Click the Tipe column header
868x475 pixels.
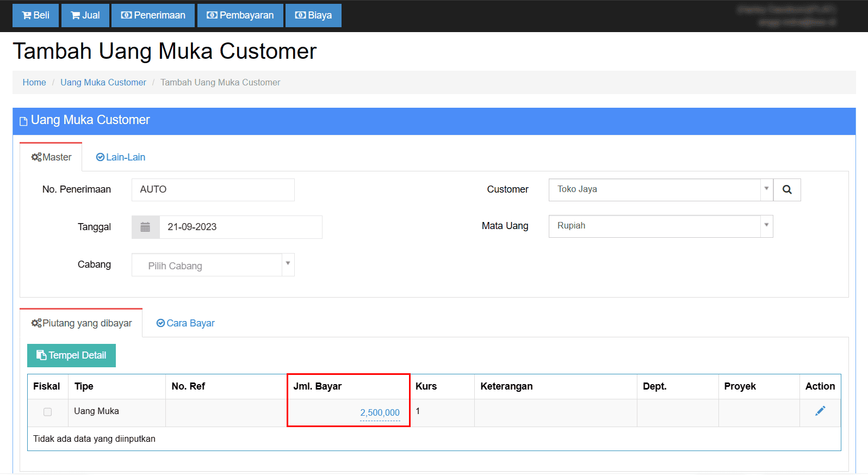point(117,386)
